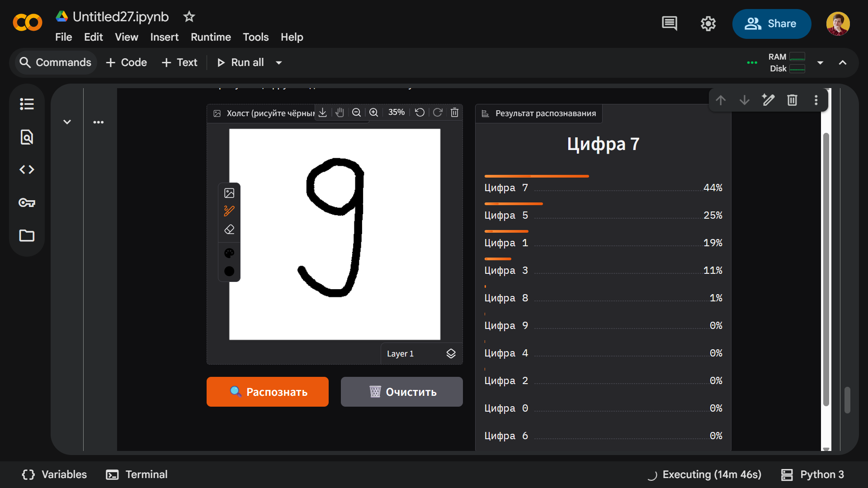Select the eraser tool on canvas
The width and height of the screenshot is (868, 488).
click(229, 230)
